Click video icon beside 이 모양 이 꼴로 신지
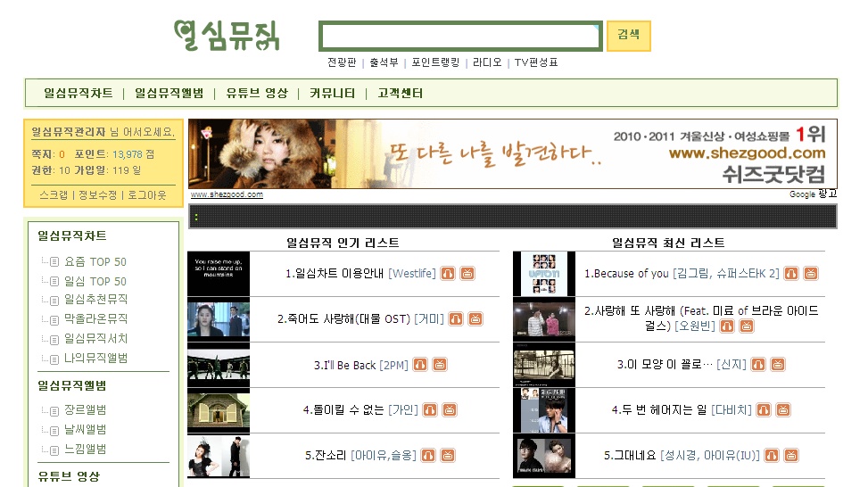Screen dimensions: 868x487 [778, 365]
